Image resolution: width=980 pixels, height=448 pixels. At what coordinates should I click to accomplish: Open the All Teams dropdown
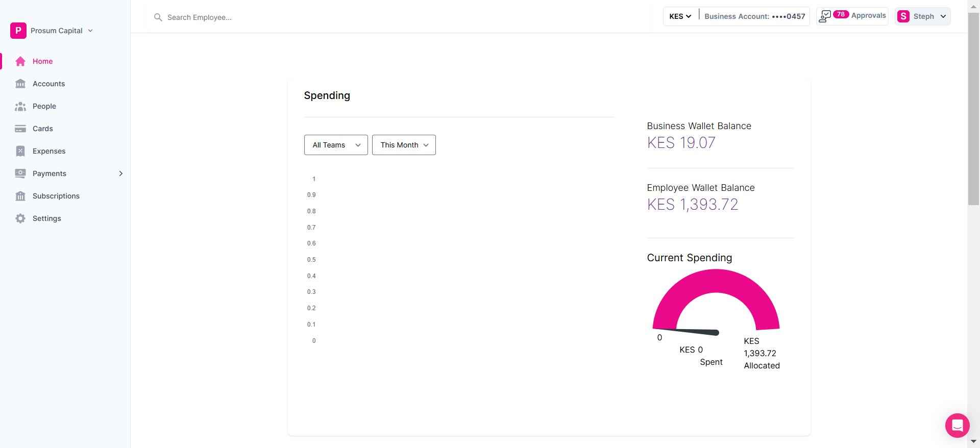[x=336, y=145]
